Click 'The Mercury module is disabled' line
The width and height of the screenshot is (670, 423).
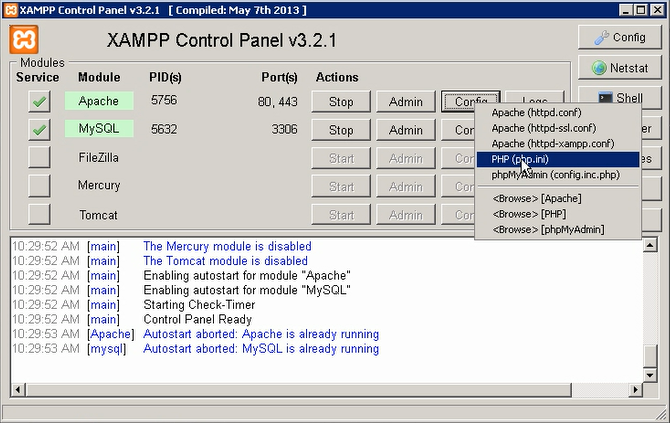[227, 247]
